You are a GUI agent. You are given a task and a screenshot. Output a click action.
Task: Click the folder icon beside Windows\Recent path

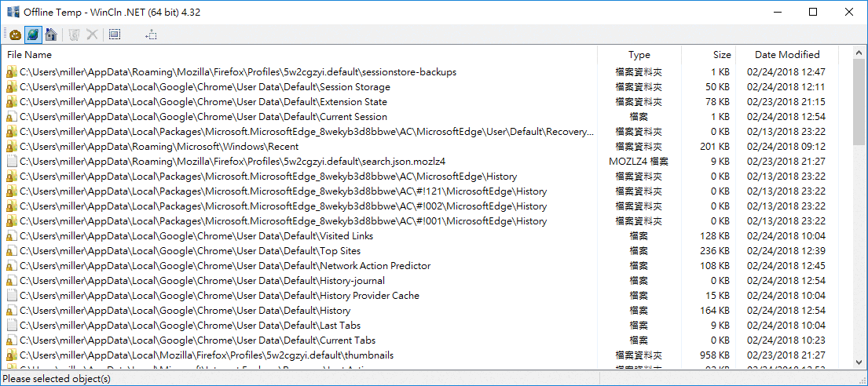click(12, 147)
